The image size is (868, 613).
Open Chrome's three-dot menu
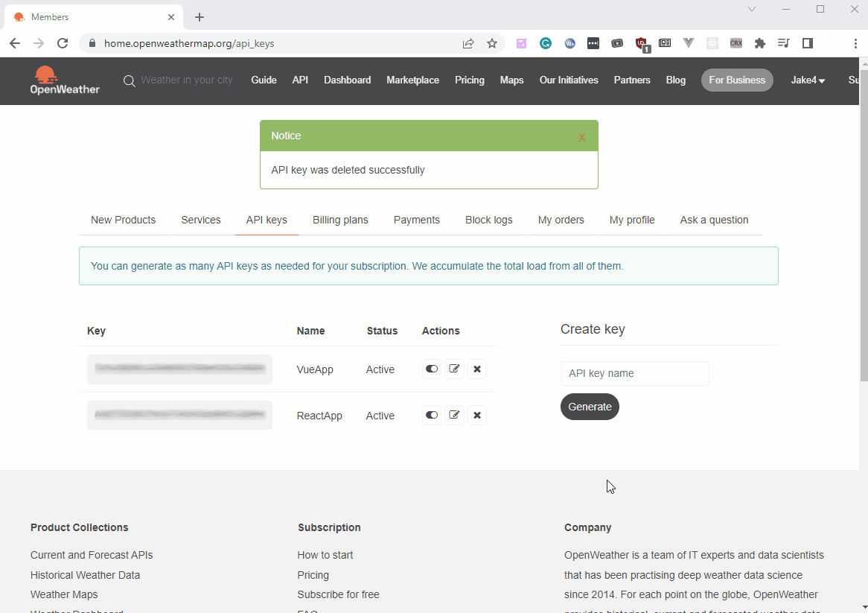855,43
